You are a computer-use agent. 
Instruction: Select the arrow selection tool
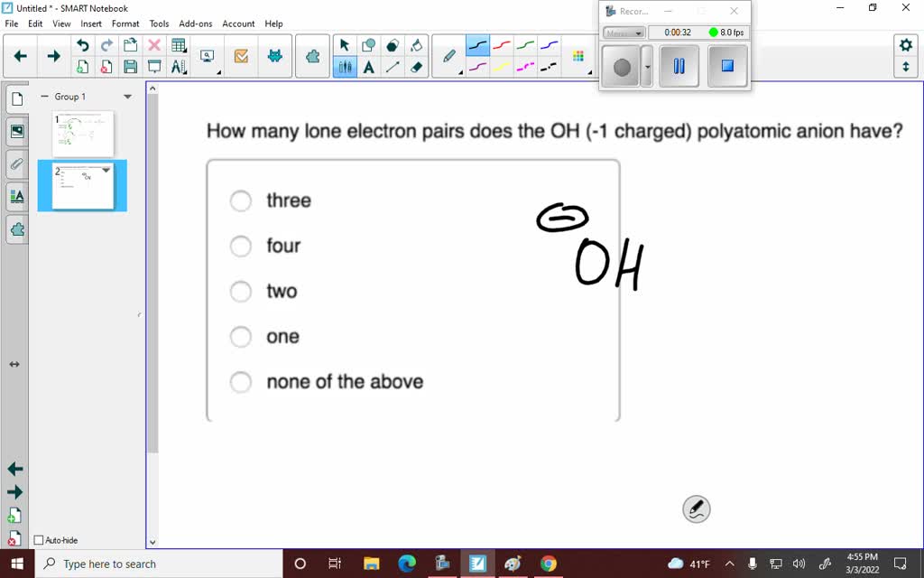(345, 43)
